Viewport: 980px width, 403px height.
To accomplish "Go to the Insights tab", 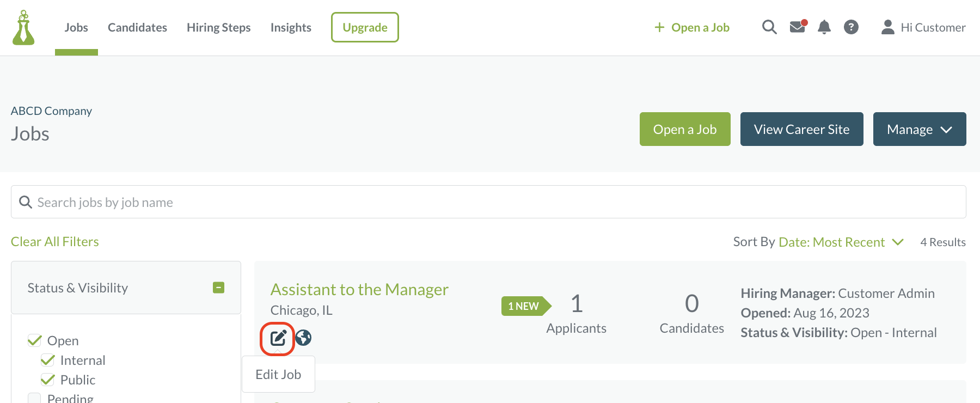I will click(x=291, y=27).
